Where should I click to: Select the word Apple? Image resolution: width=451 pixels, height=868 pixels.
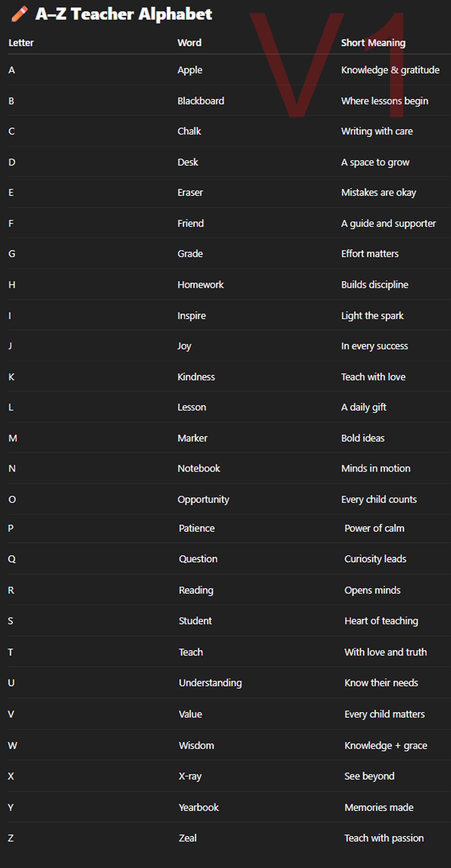[190, 70]
